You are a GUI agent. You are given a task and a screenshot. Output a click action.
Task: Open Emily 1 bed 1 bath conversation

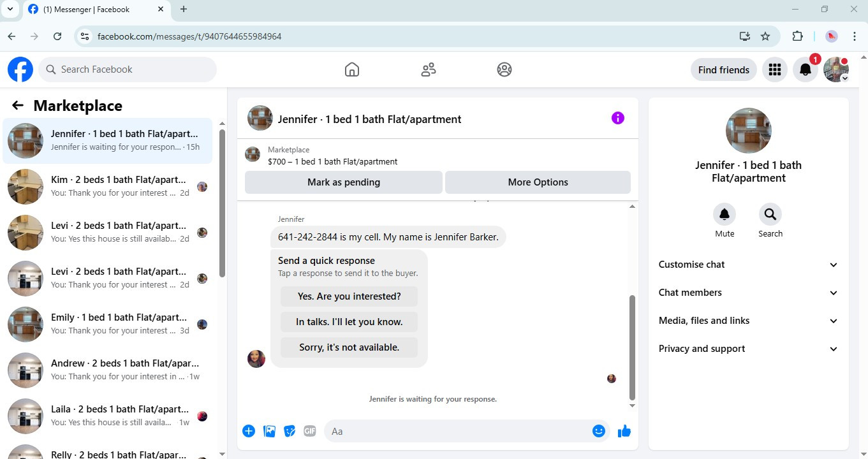click(x=108, y=324)
